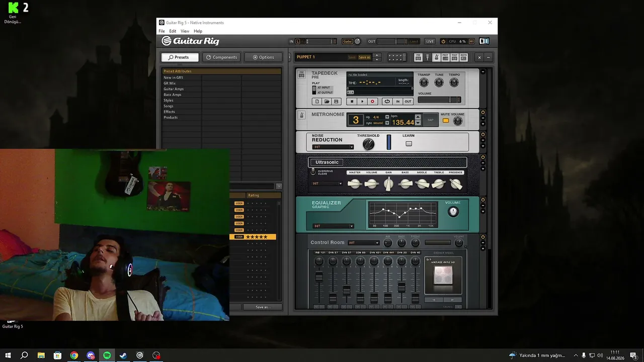Viewport: 644px width, 362px height.
Task: Flip the Ultrasonic Overdrive/Clean switch
Action: coord(313,172)
